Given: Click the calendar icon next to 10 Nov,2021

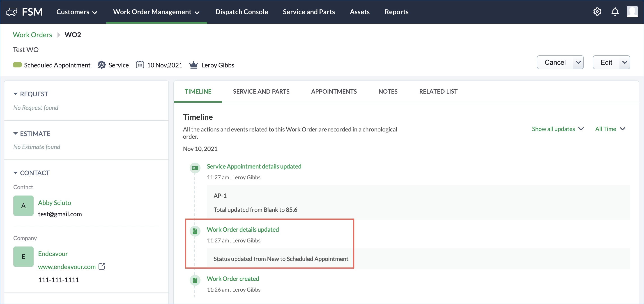Looking at the screenshot, I should tap(140, 65).
